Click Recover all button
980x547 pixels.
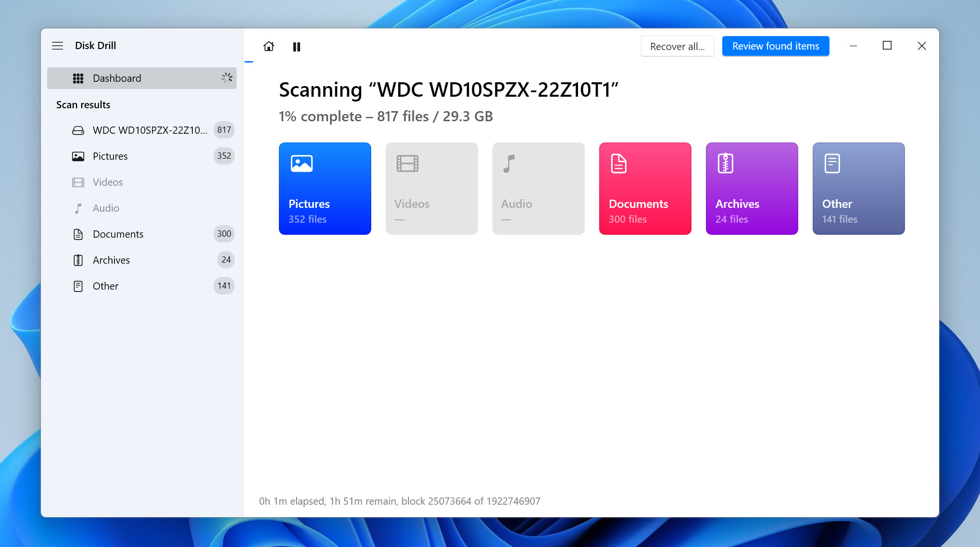coord(677,46)
